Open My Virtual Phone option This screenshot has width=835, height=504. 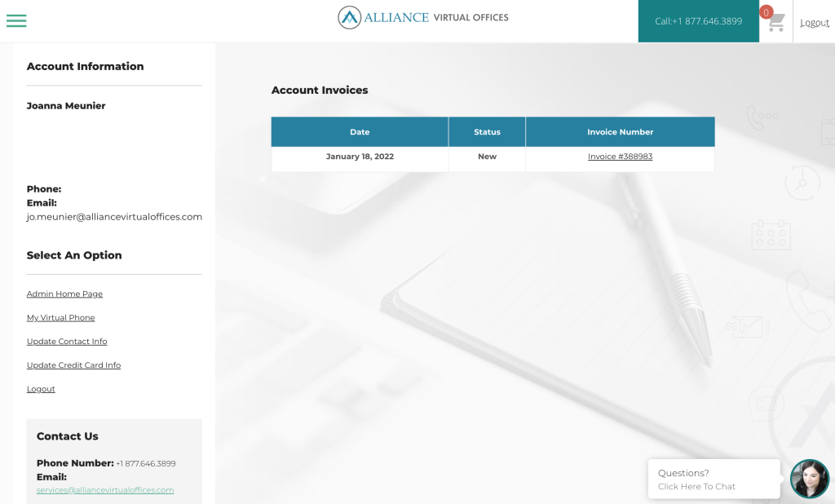60,317
